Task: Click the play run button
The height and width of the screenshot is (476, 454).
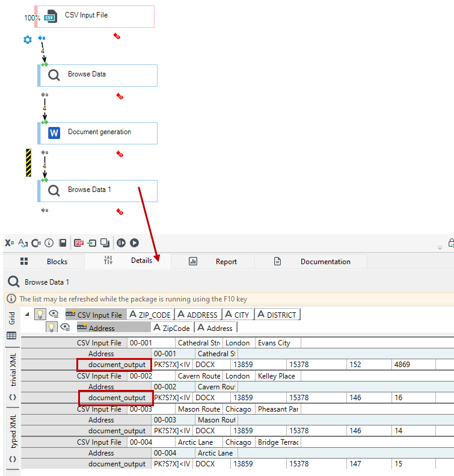Action: (134, 243)
